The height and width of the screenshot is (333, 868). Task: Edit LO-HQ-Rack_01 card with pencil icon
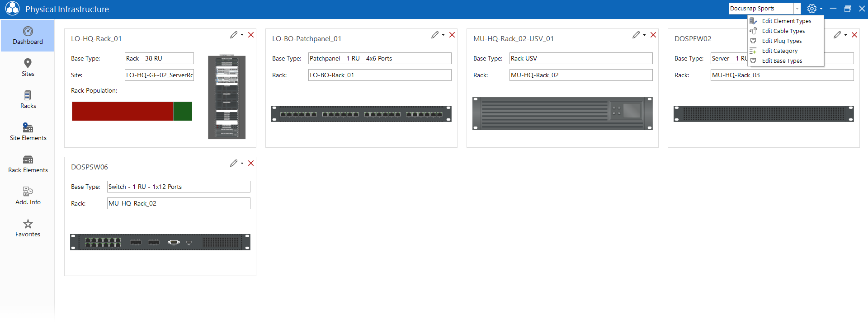[234, 35]
